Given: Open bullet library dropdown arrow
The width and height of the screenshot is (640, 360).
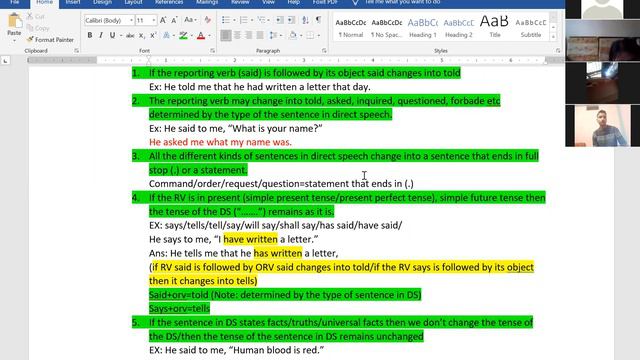Looking at the screenshot, I should click(234, 20).
